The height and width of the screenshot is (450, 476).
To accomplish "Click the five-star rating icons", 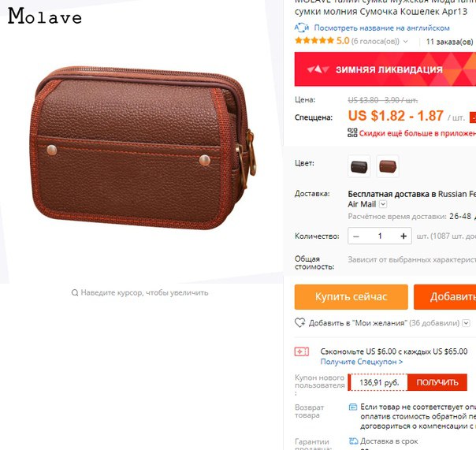I will [314, 40].
